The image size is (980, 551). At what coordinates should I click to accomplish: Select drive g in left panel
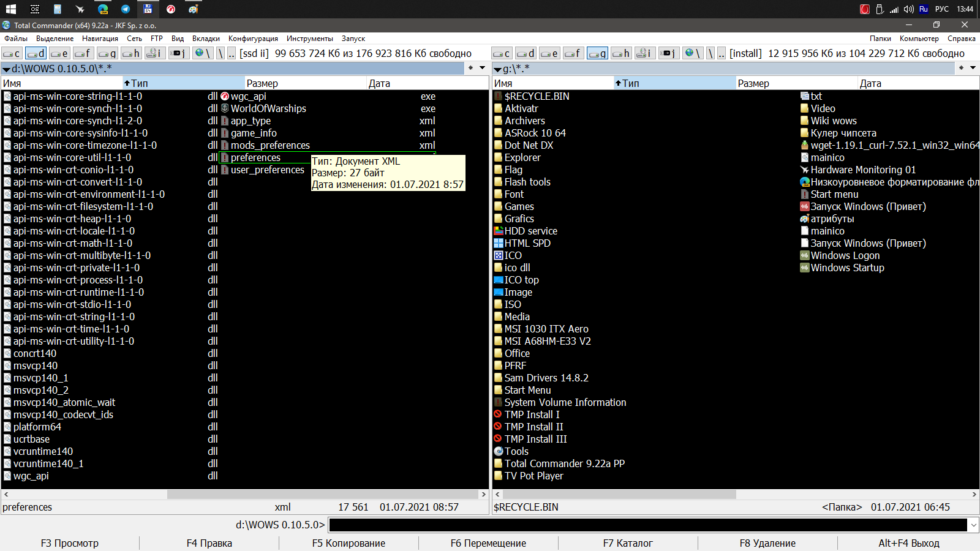coord(108,53)
